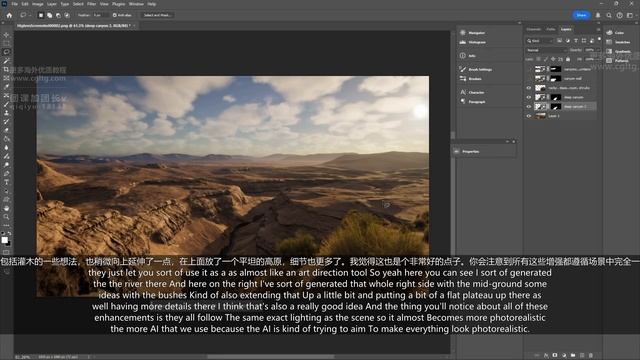The width and height of the screenshot is (640, 360).
Task: Click the Home icon in options bar
Action: [9, 15]
